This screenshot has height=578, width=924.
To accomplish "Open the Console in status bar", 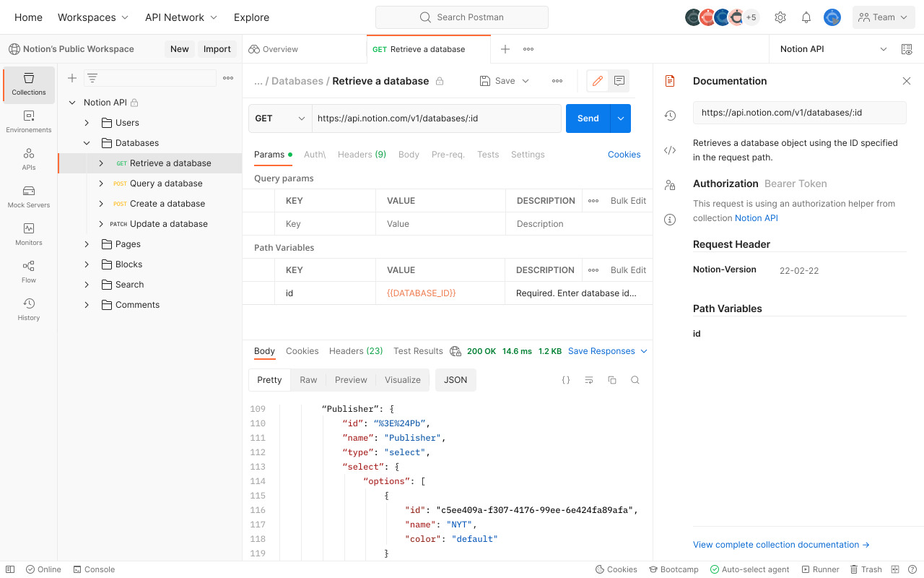I will [x=94, y=569].
